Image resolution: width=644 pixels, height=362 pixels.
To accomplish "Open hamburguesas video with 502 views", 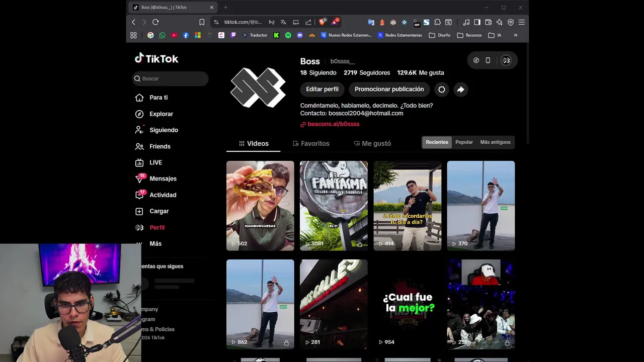I will pos(260,206).
